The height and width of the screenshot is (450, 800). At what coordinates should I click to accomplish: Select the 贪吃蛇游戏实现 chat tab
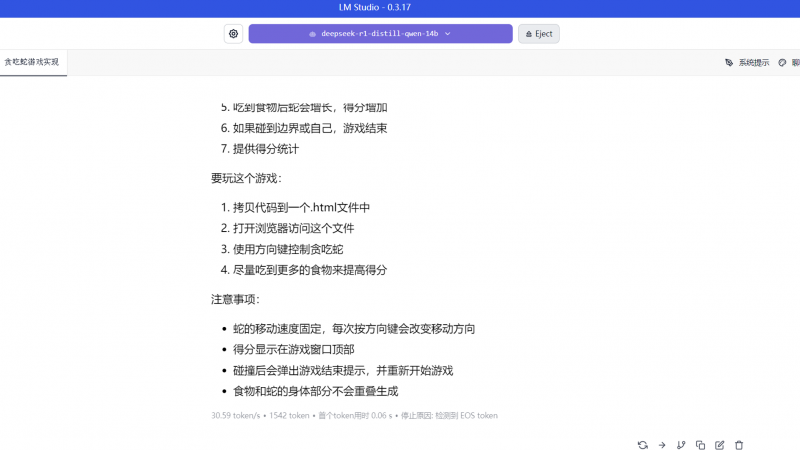[32, 62]
